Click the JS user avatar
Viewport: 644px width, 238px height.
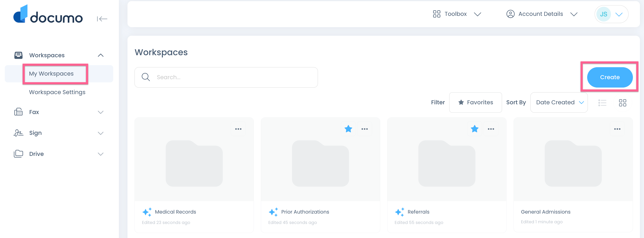tap(603, 14)
